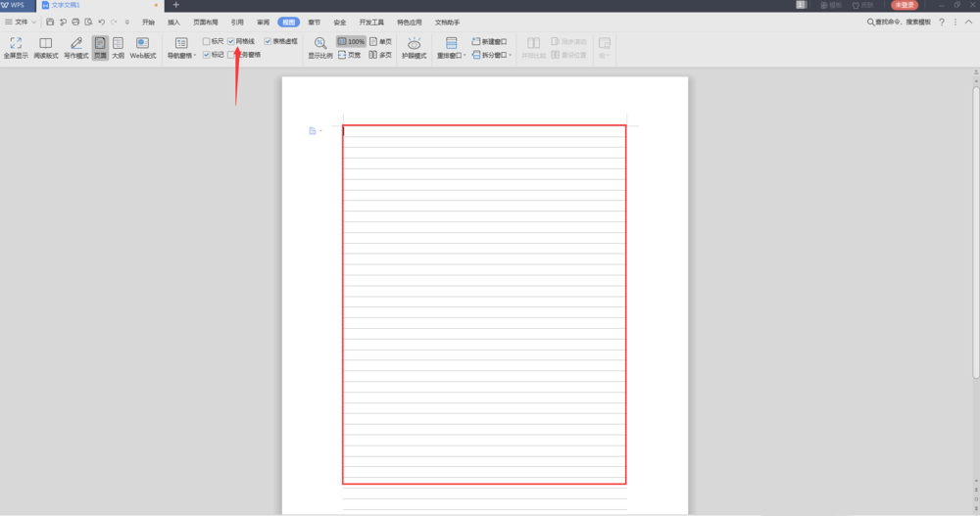Image resolution: width=980 pixels, height=516 pixels.
Task: Expand the split window (拆分窗口) dropdown
Action: 511,55
